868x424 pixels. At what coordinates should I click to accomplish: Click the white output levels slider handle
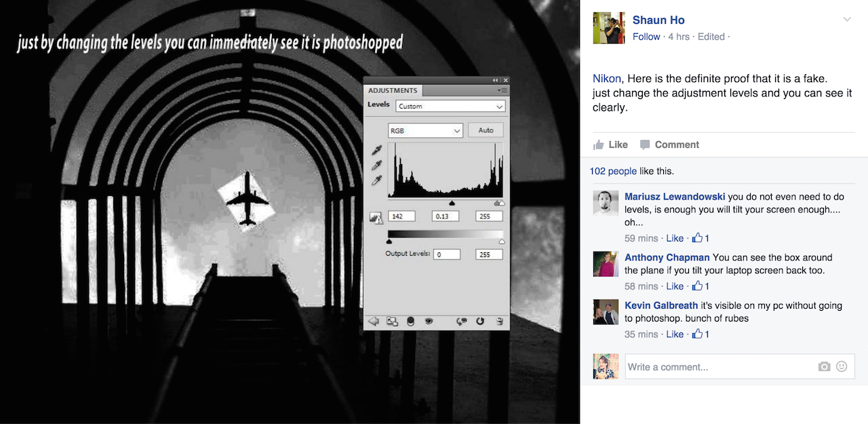(x=502, y=241)
